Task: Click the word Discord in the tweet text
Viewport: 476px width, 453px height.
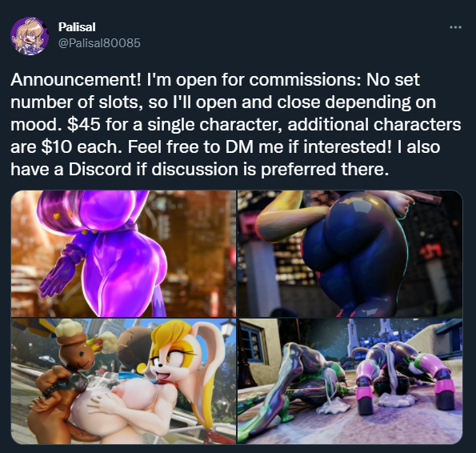Action: [x=99, y=169]
